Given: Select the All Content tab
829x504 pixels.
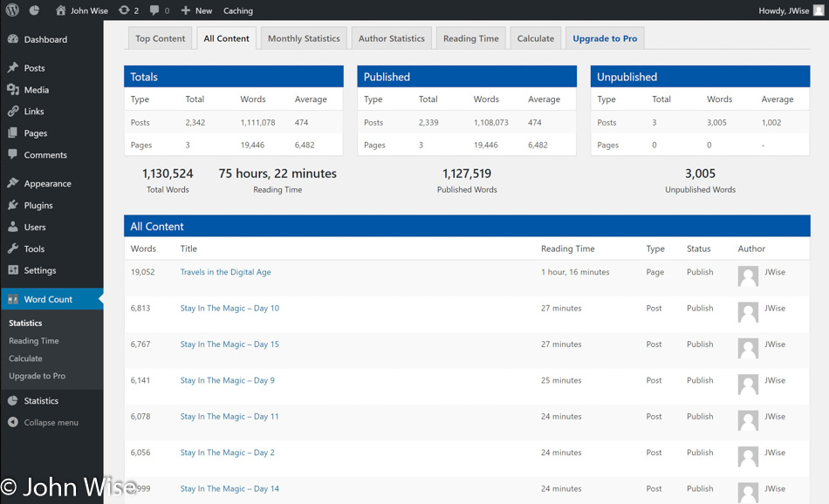Looking at the screenshot, I should (226, 38).
